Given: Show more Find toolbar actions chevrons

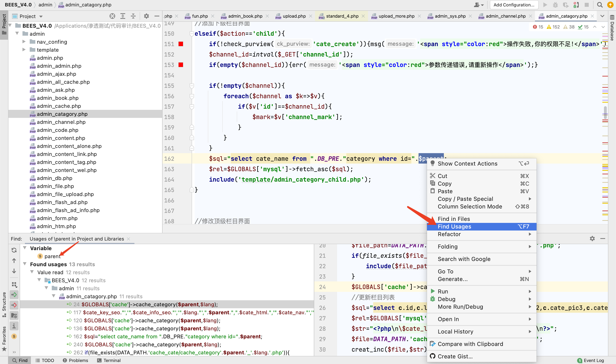Looking at the screenshot, I should coord(14,352).
